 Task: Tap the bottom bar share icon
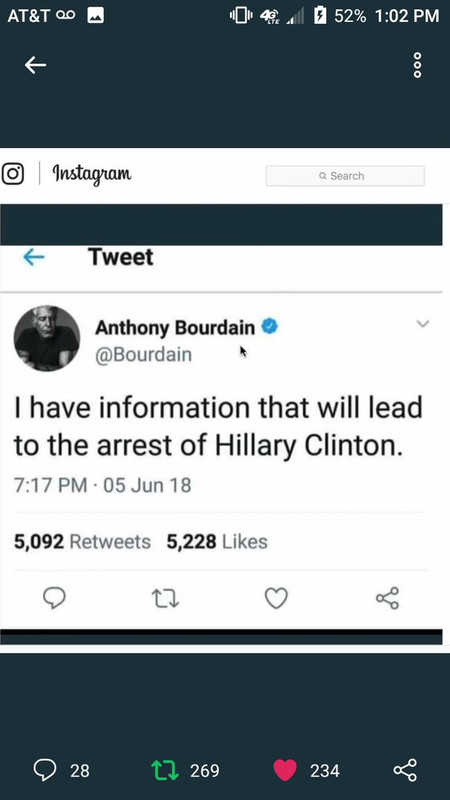[405, 770]
